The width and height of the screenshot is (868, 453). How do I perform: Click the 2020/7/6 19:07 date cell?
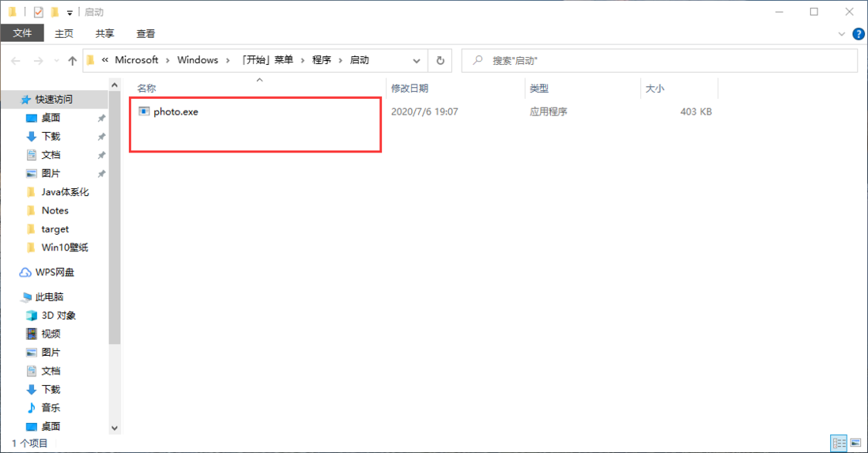click(x=425, y=111)
